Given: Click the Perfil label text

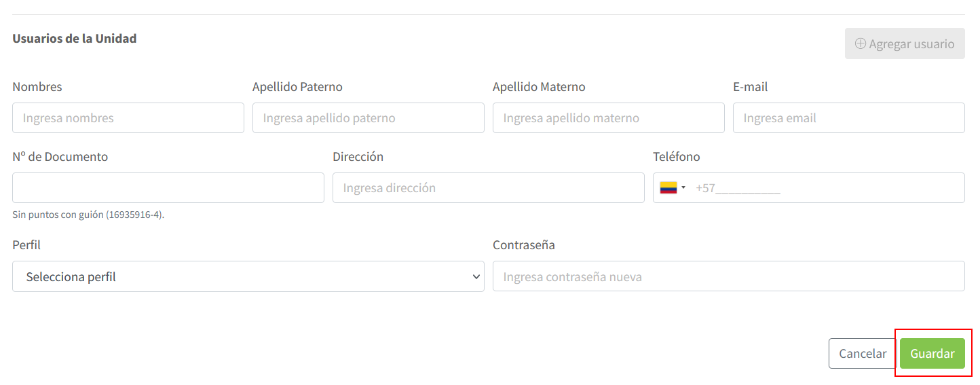Looking at the screenshot, I should pyautogui.click(x=26, y=245).
